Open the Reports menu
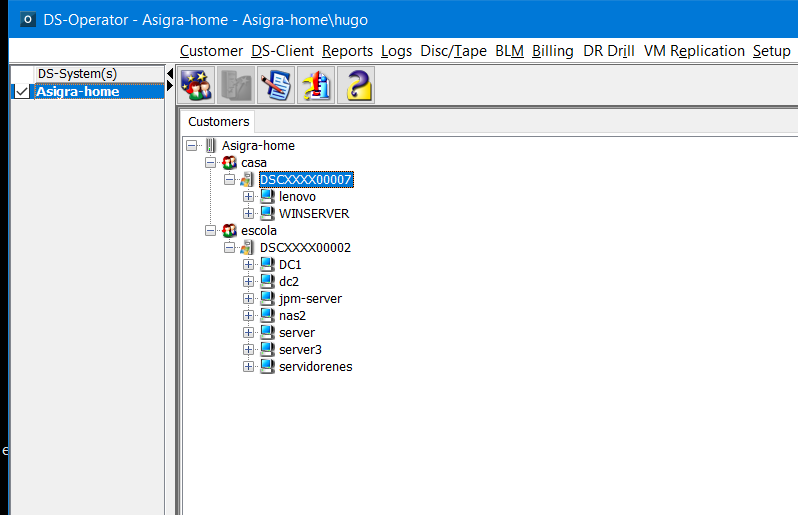Screen dimensions: 798x515 pyautogui.click(x=347, y=51)
